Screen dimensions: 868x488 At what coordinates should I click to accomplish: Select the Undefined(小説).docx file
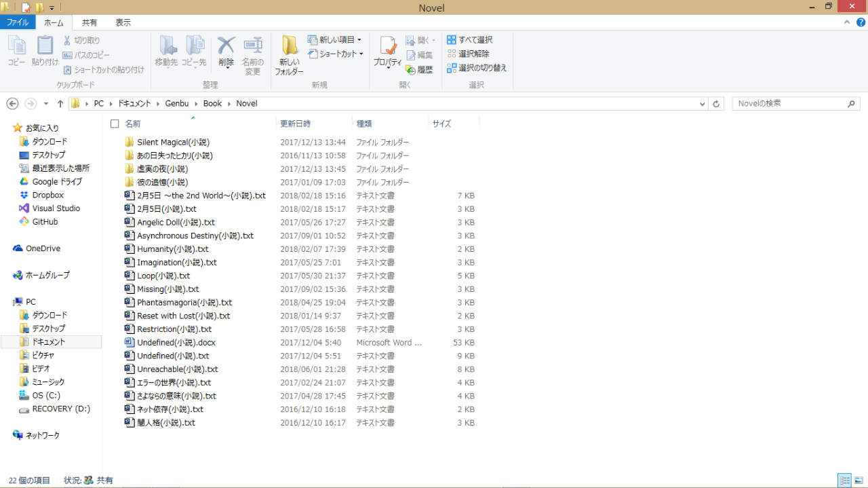coord(176,343)
